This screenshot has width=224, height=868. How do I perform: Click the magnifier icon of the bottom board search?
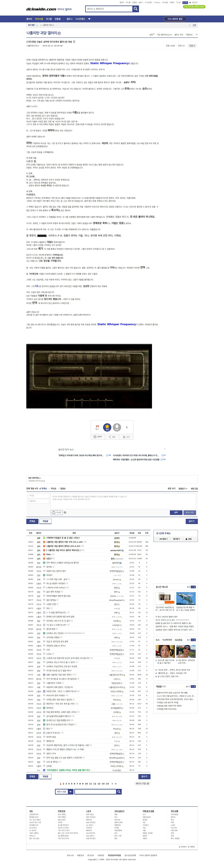[119, 792]
